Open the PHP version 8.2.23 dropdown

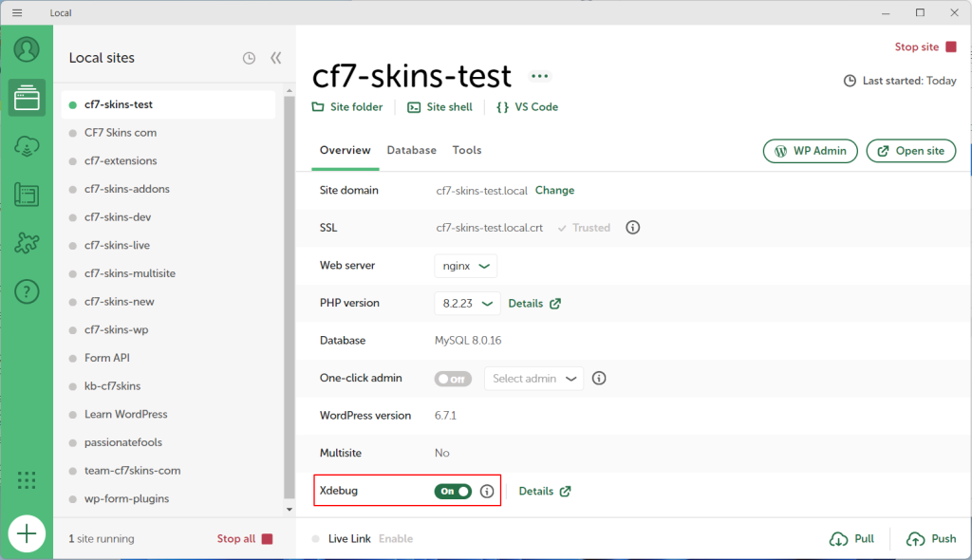coord(465,304)
